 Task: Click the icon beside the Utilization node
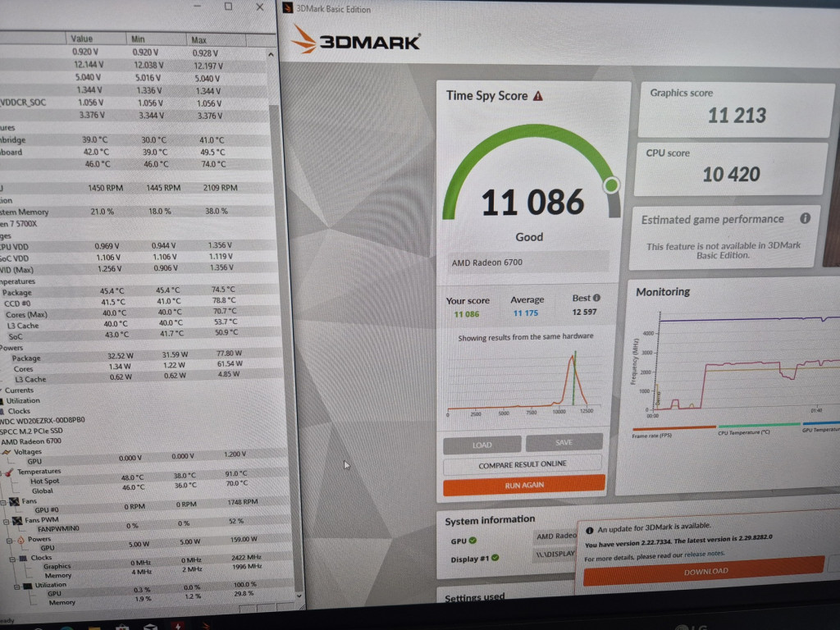point(27,586)
